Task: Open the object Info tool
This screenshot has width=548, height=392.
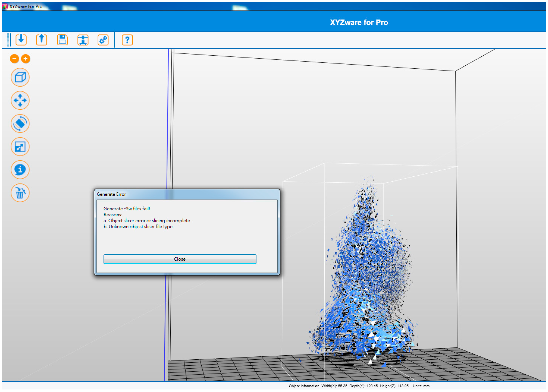Action: (x=20, y=169)
